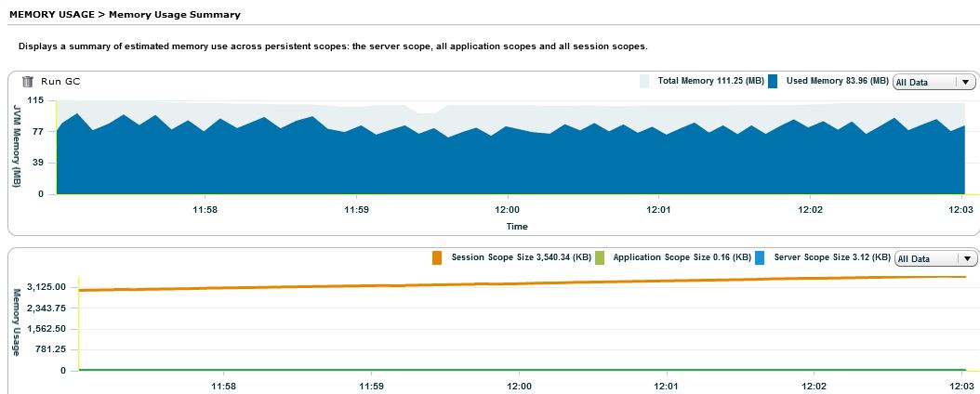Viewport: 980px width, 394px height.
Task: Click the blue Server Scope Size swatch
Action: tap(760, 257)
